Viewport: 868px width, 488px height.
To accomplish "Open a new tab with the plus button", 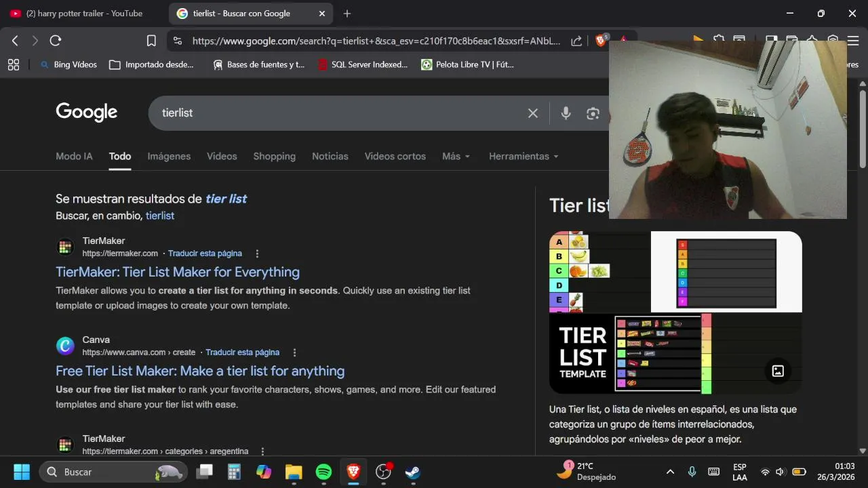I will point(347,14).
